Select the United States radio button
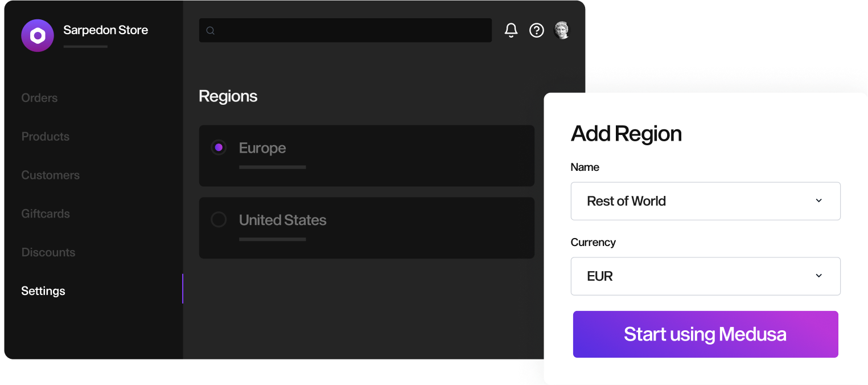The height and width of the screenshot is (385, 868). [219, 219]
